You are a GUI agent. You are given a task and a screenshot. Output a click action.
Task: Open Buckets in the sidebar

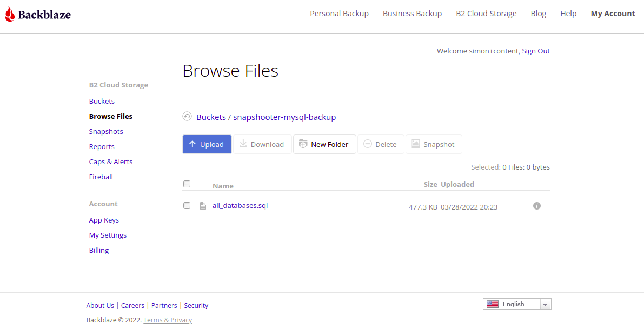[102, 101]
